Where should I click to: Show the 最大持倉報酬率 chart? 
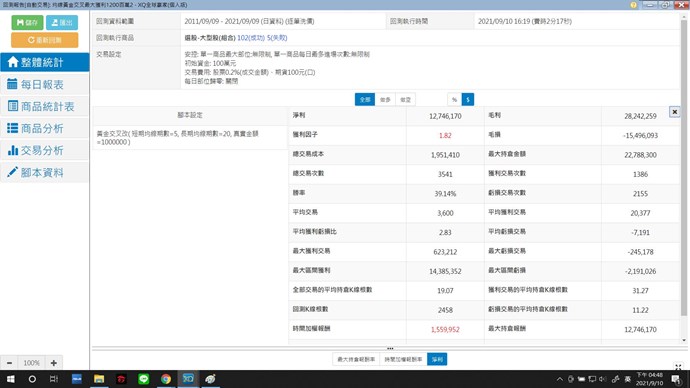[356, 359]
